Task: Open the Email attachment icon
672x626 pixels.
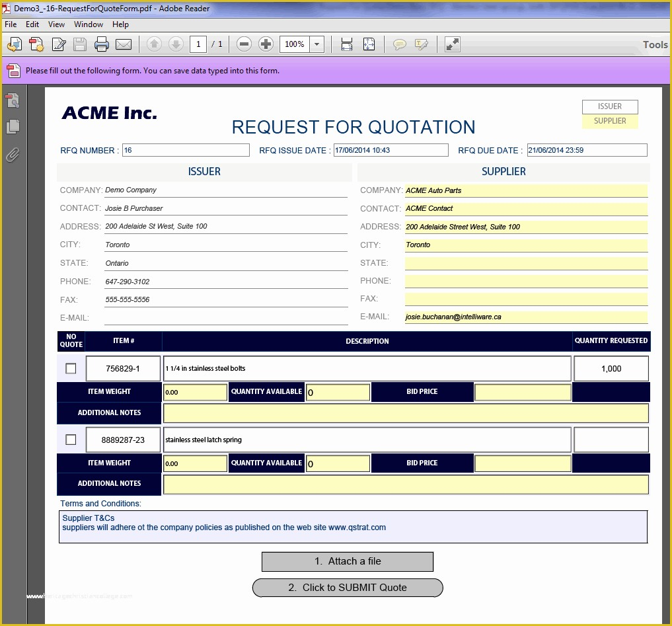Action: pos(124,44)
